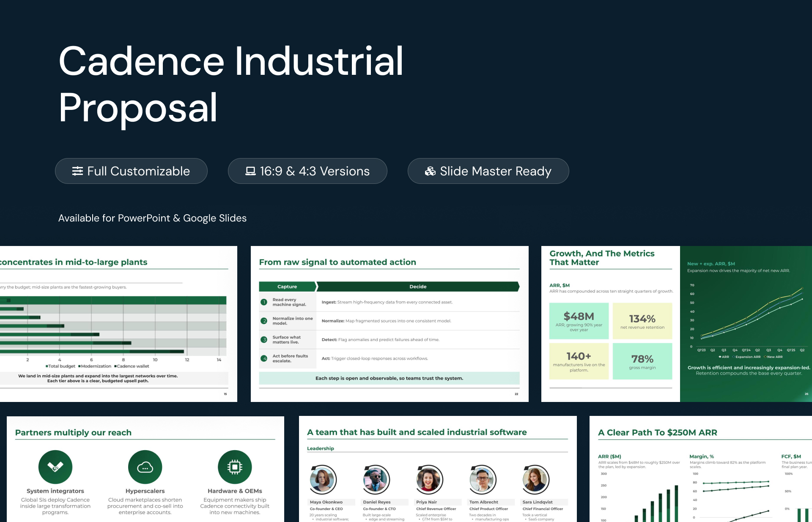
Task: Click the Decide header in the process table
Action: [418, 287]
